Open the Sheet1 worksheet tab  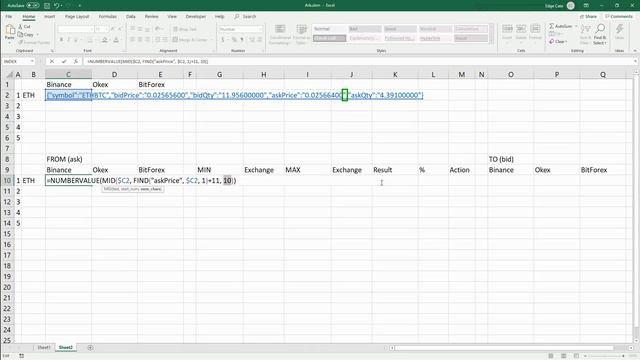[44, 347]
